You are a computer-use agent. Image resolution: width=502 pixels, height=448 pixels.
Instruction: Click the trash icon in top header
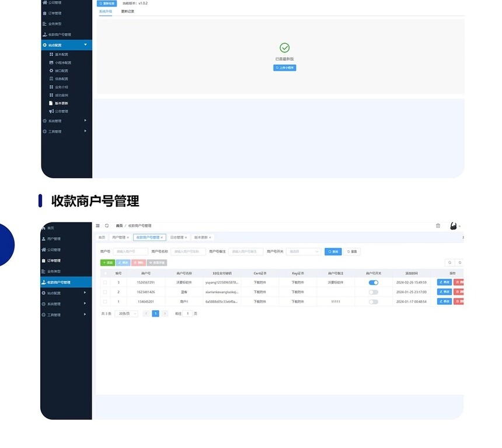tap(438, 225)
